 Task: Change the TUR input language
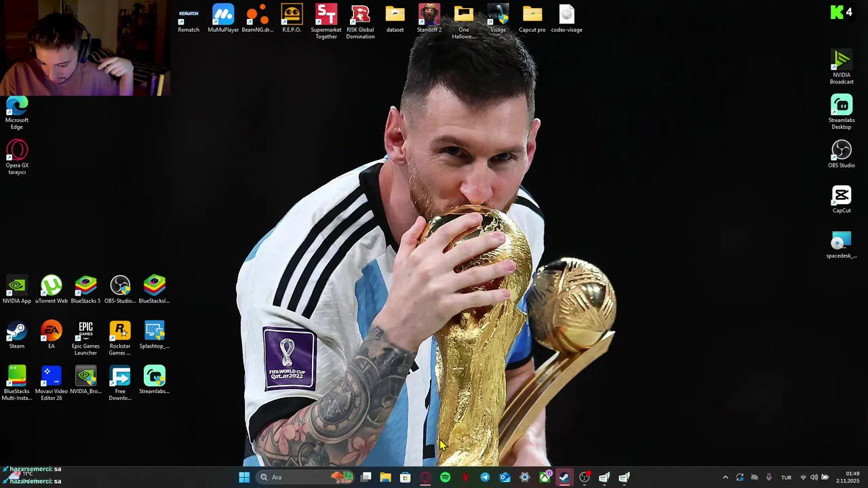(x=786, y=477)
